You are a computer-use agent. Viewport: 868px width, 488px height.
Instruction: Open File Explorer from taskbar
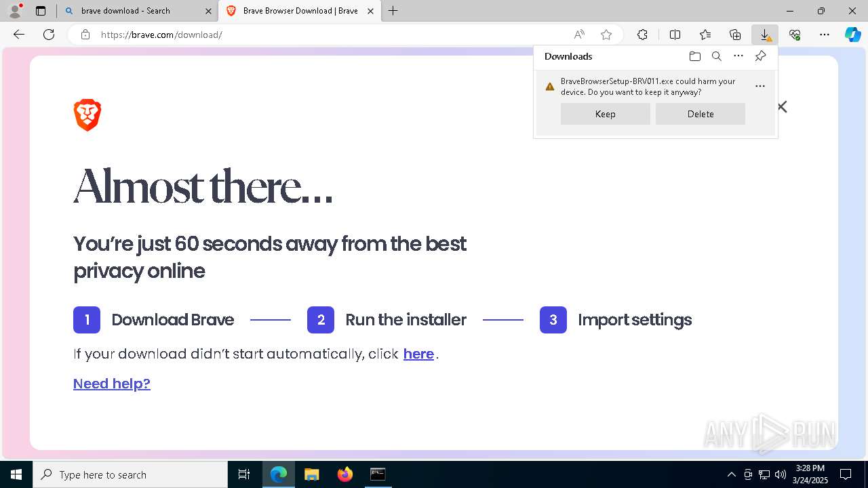[311, 474]
